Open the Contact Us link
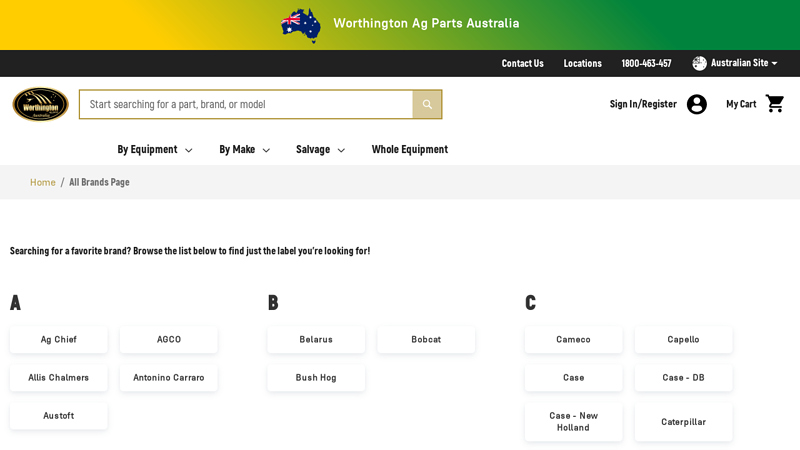800x450 pixels. pos(522,63)
